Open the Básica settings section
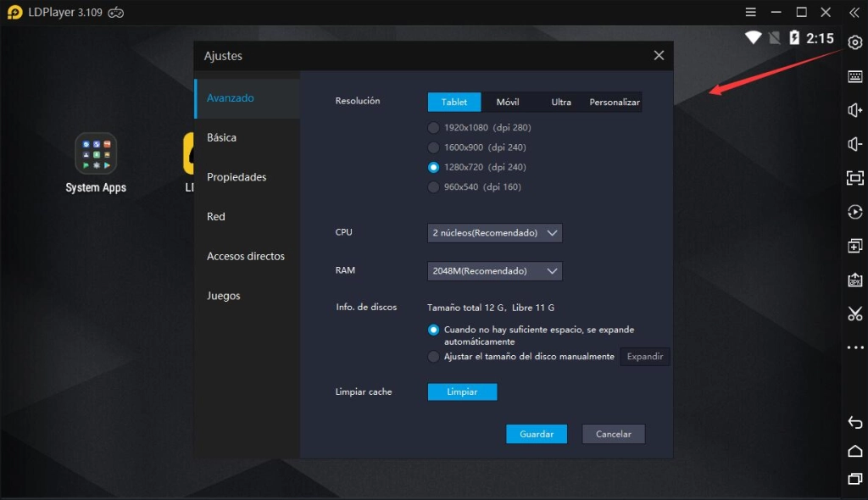Screen dimensions: 868x500 (x=248, y=137)
